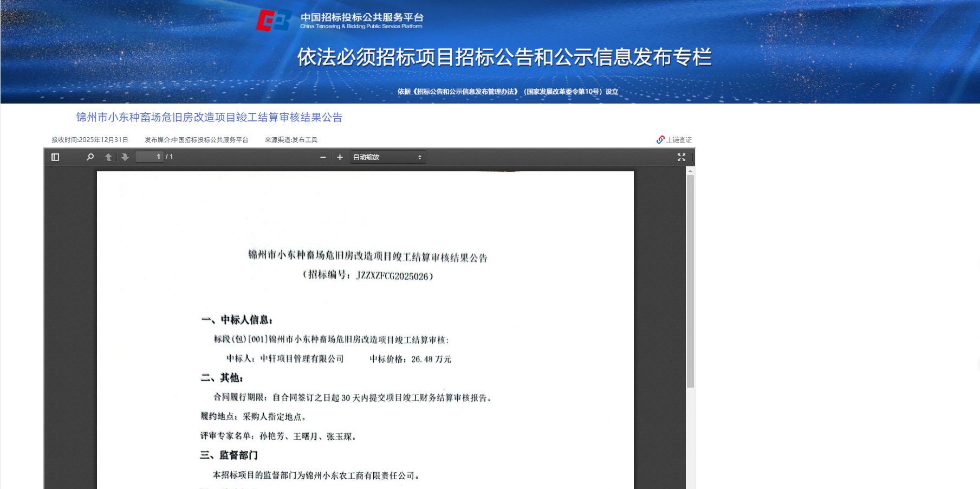Click the 中国招标投标公共服务平台 header text
Screen dimensions: 980x489
point(362,17)
